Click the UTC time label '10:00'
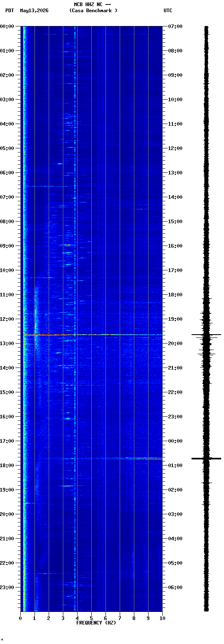 [x=175, y=100]
